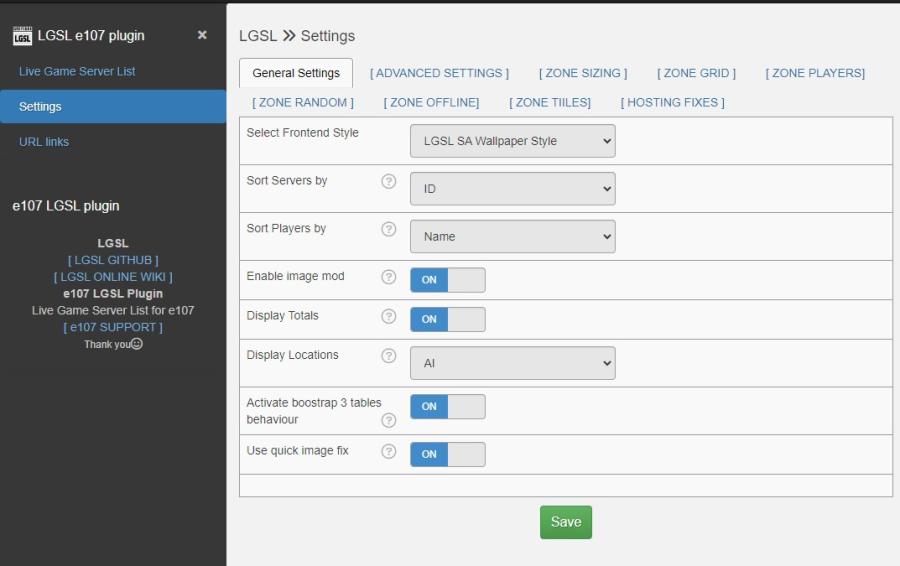Select Settings in the sidebar
This screenshot has width=900, height=566.
coord(113,107)
